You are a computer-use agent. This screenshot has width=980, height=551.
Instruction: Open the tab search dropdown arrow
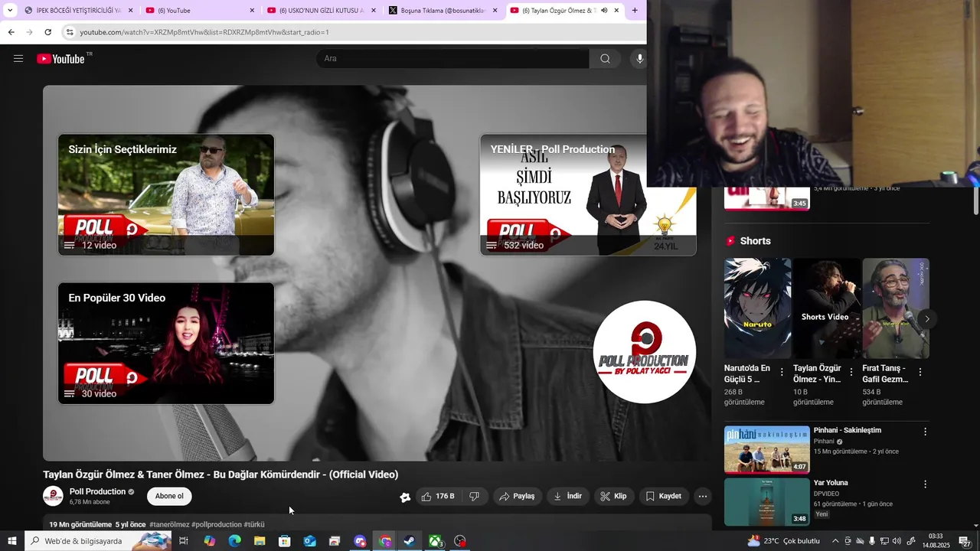click(x=10, y=11)
